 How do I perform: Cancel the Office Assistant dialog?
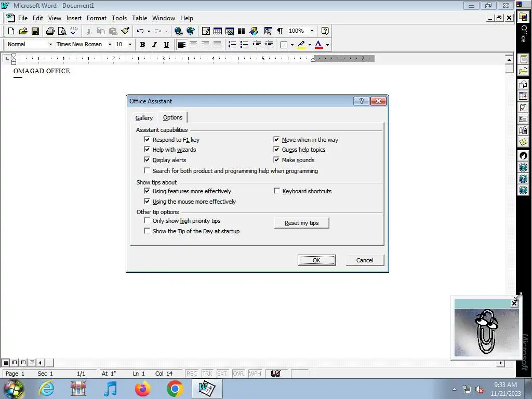pyautogui.click(x=365, y=260)
